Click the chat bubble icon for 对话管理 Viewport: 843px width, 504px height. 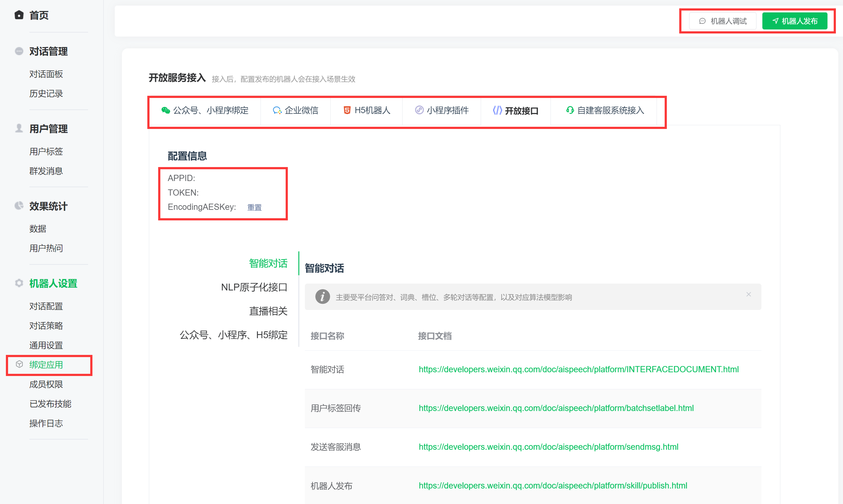point(19,51)
